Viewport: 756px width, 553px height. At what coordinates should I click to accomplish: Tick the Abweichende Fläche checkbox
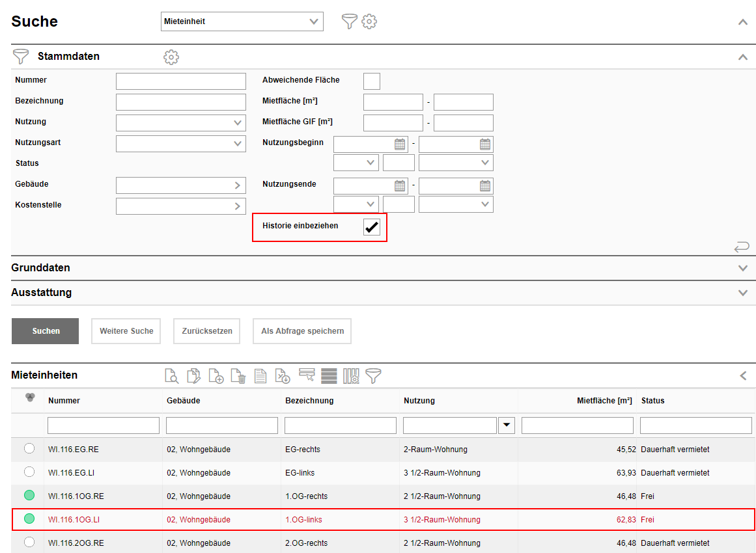[x=372, y=81]
